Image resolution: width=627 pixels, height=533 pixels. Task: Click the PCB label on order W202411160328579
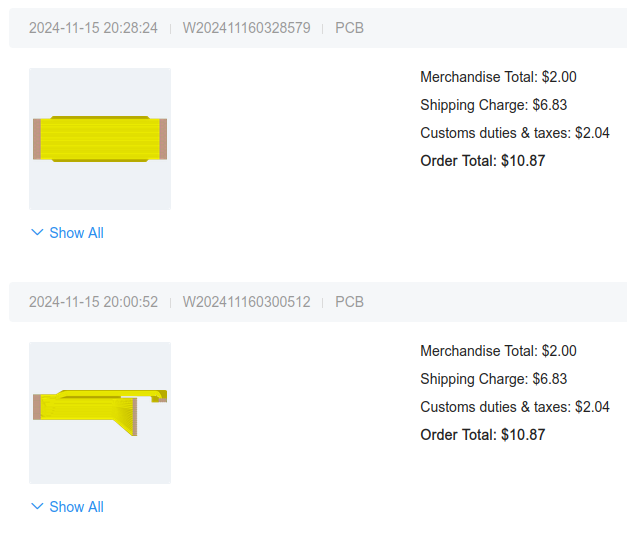[x=349, y=28]
